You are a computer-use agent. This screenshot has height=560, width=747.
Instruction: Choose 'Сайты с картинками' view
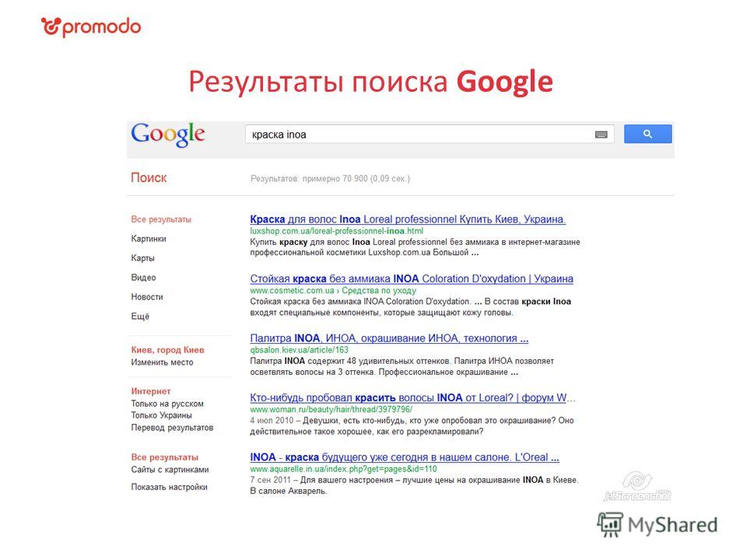point(170,470)
